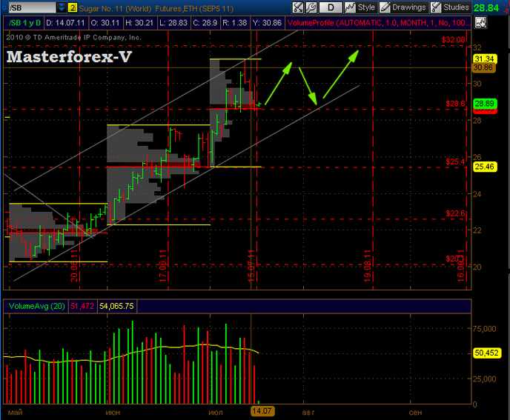The height and width of the screenshot is (420, 510).
Task: Open the Style menu
Action: (360, 7)
